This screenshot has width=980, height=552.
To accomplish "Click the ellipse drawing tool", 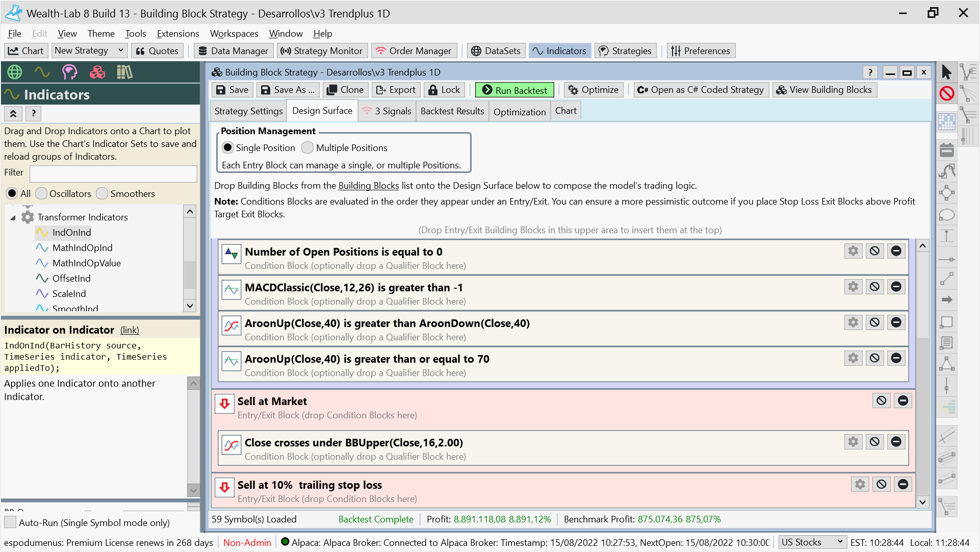I will (x=946, y=215).
